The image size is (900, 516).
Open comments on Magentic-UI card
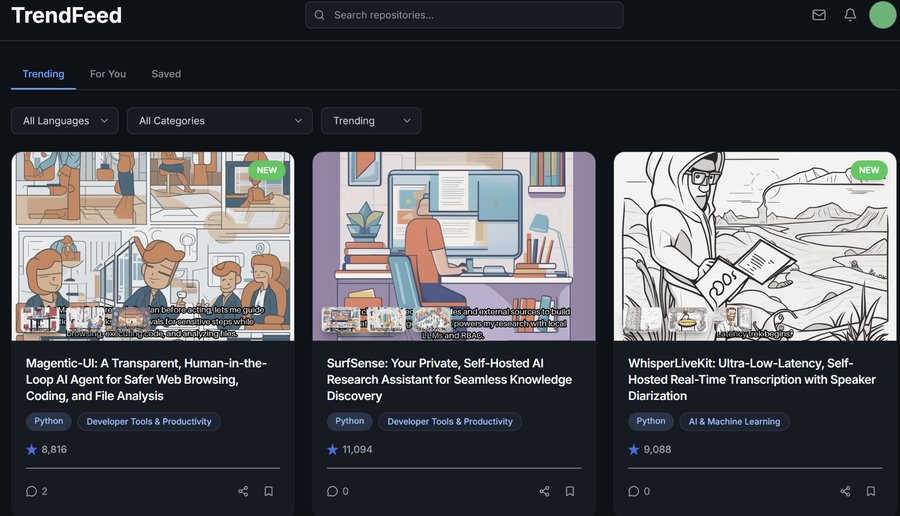click(x=36, y=491)
